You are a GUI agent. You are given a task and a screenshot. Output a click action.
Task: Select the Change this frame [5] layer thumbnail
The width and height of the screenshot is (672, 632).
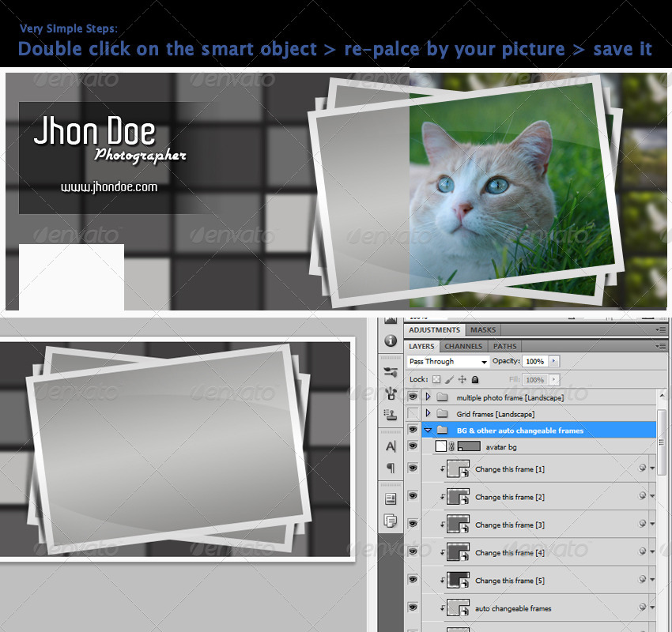[458, 580]
